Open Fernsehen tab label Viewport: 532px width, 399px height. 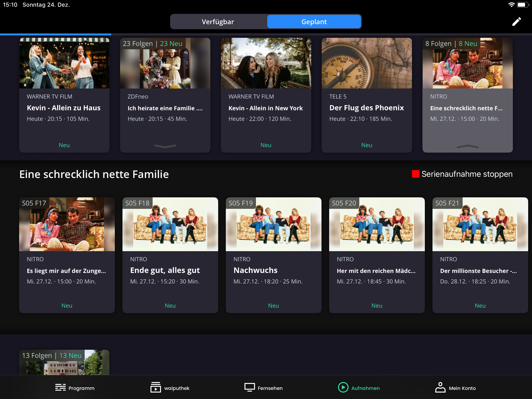point(270,388)
